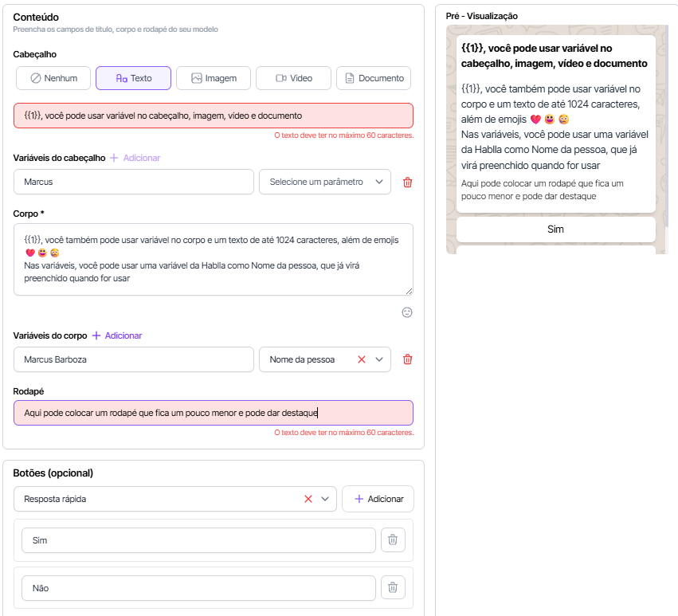Screen dimensions: 678x616
Task: Expand the Nome da pessoa dropdown
Action: point(379,359)
